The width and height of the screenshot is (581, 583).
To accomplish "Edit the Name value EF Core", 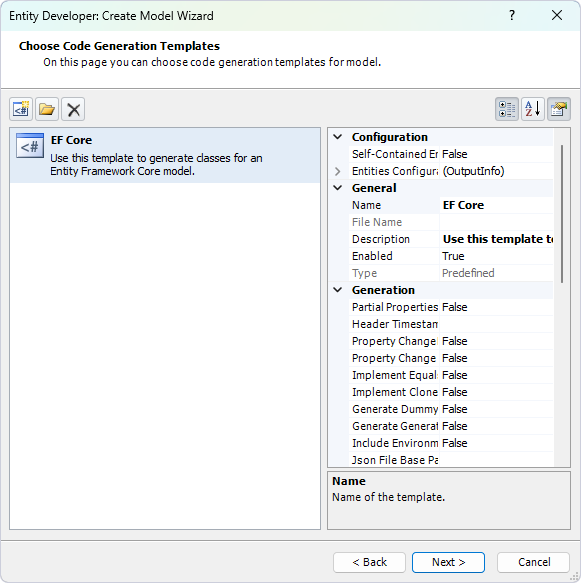I will [497, 205].
